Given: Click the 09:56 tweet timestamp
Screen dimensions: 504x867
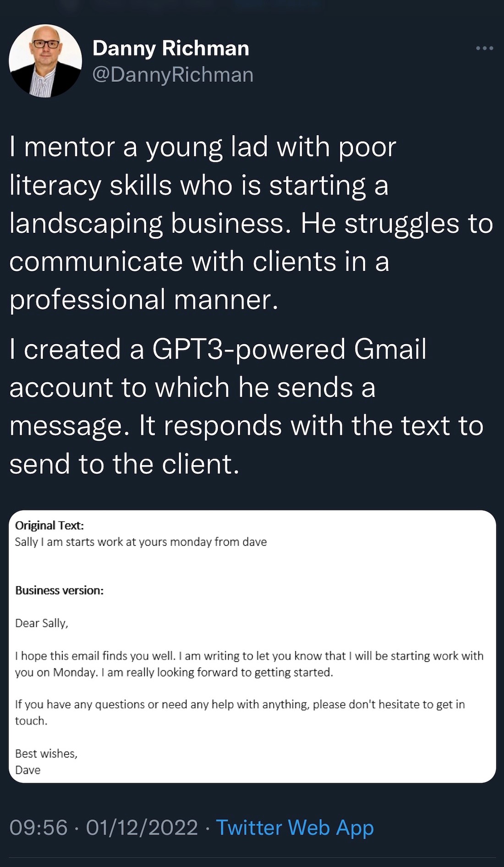Looking at the screenshot, I should click(38, 828).
